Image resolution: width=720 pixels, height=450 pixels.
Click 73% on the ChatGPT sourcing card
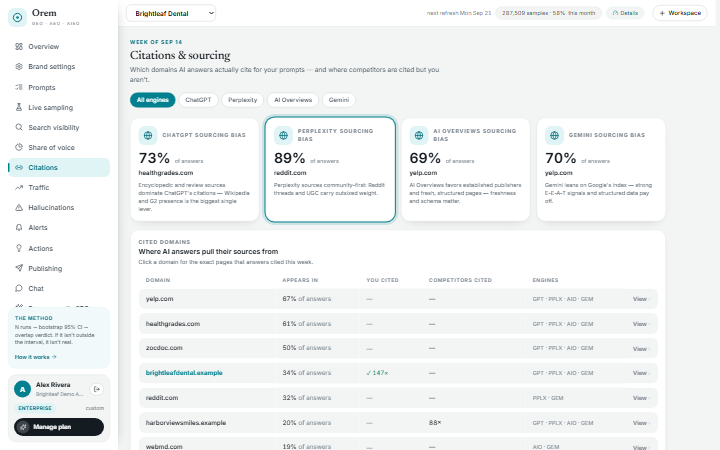click(154, 158)
